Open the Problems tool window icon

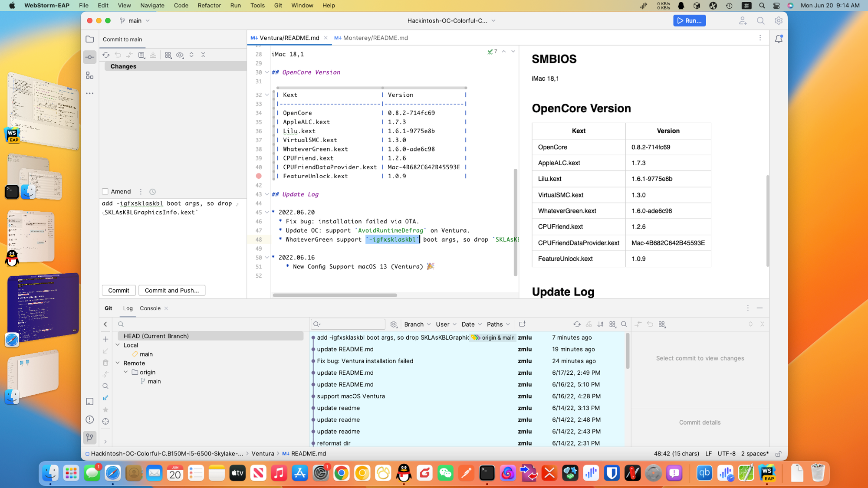pos(90,419)
